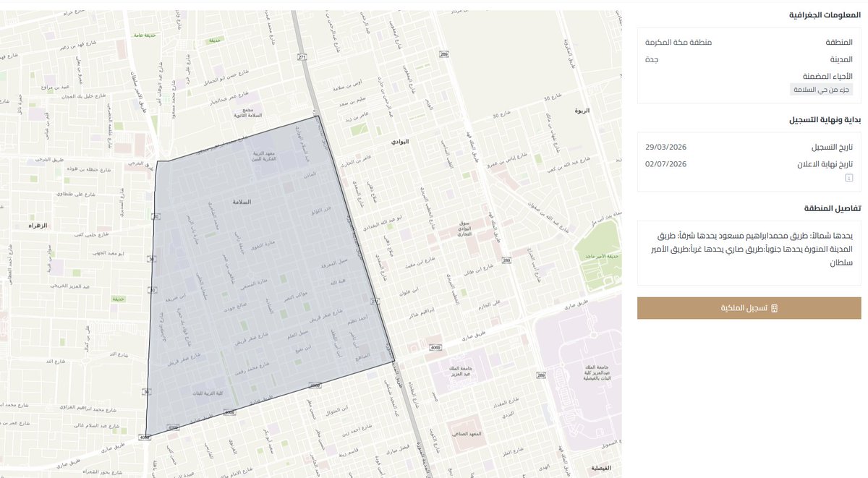Click the الربوة district label on the map
This screenshot has height=478, width=868.
pos(583,111)
